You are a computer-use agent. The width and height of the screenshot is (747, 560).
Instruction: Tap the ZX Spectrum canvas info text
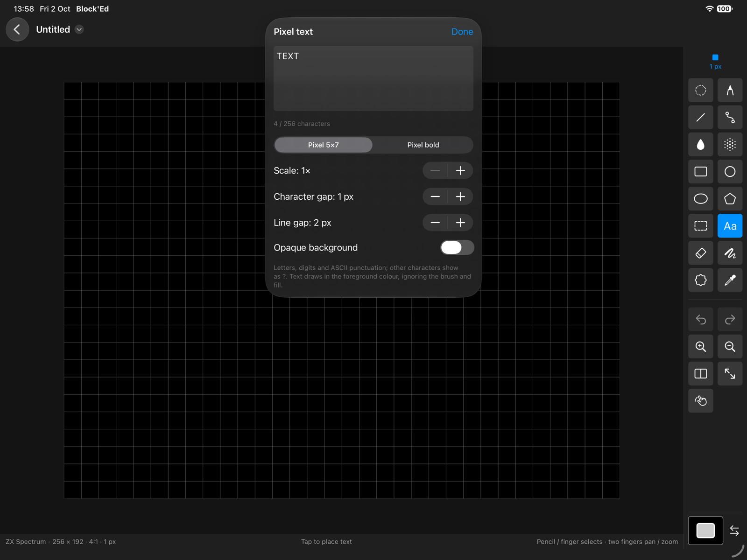(x=61, y=542)
